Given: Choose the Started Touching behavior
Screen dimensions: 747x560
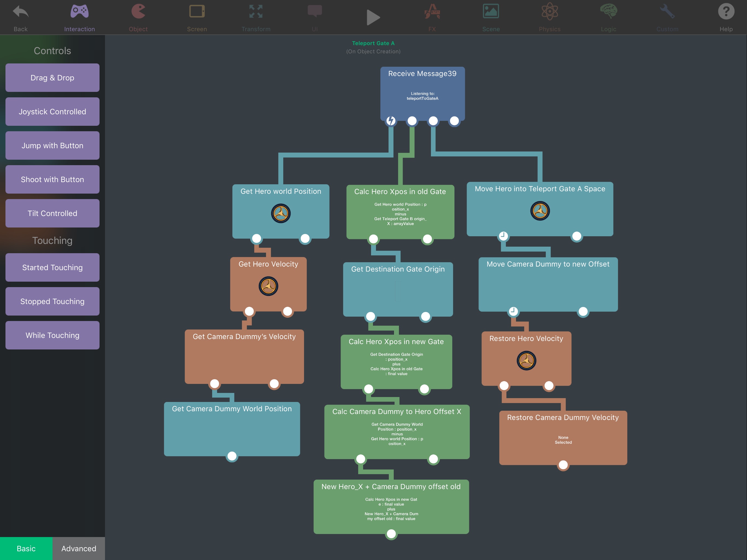Looking at the screenshot, I should pos(52,267).
